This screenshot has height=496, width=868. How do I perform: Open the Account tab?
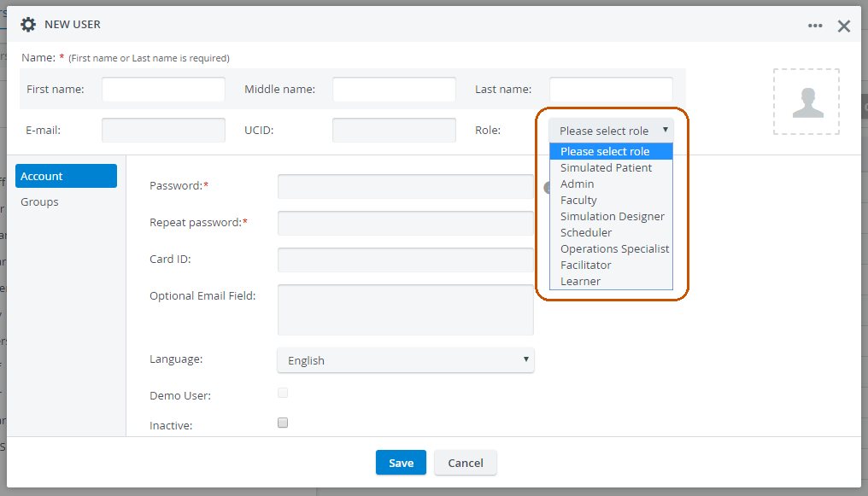pos(66,176)
